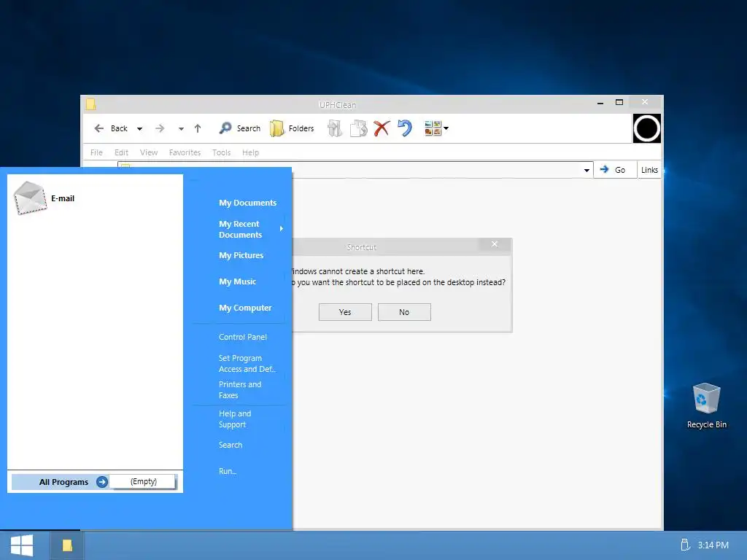Click the Forward arrow in toolbar
The height and width of the screenshot is (560, 747).
(160, 128)
